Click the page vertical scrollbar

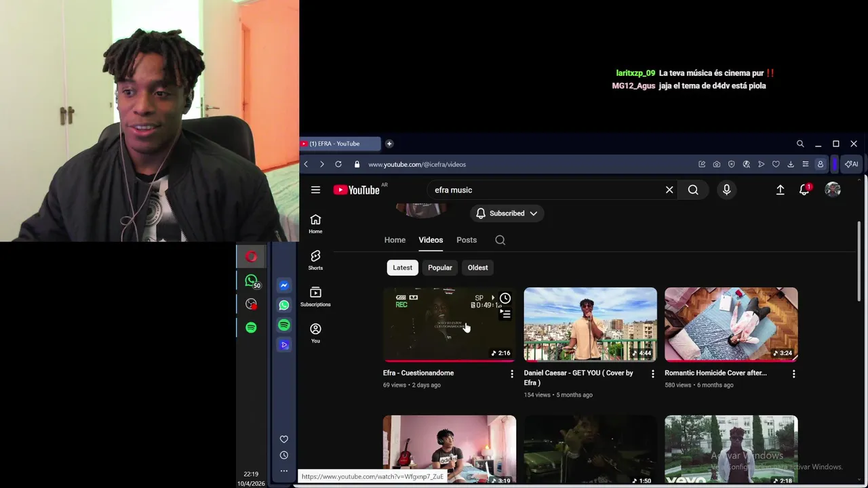[859, 262]
